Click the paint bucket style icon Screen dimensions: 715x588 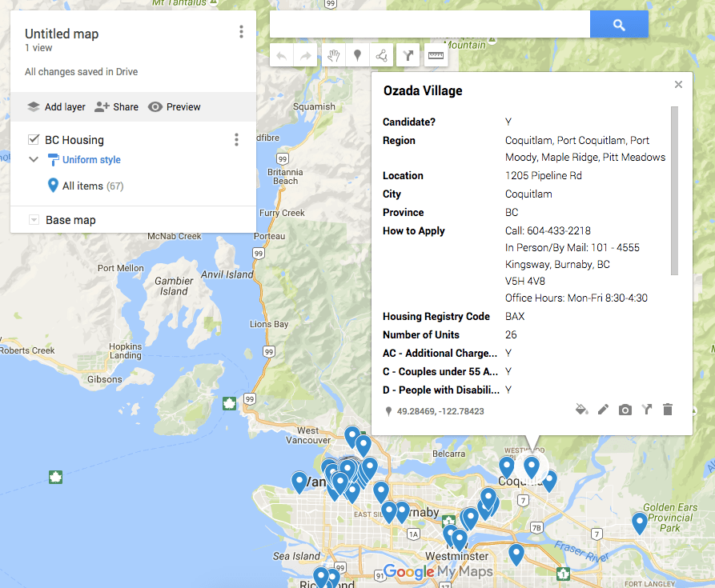click(x=581, y=410)
